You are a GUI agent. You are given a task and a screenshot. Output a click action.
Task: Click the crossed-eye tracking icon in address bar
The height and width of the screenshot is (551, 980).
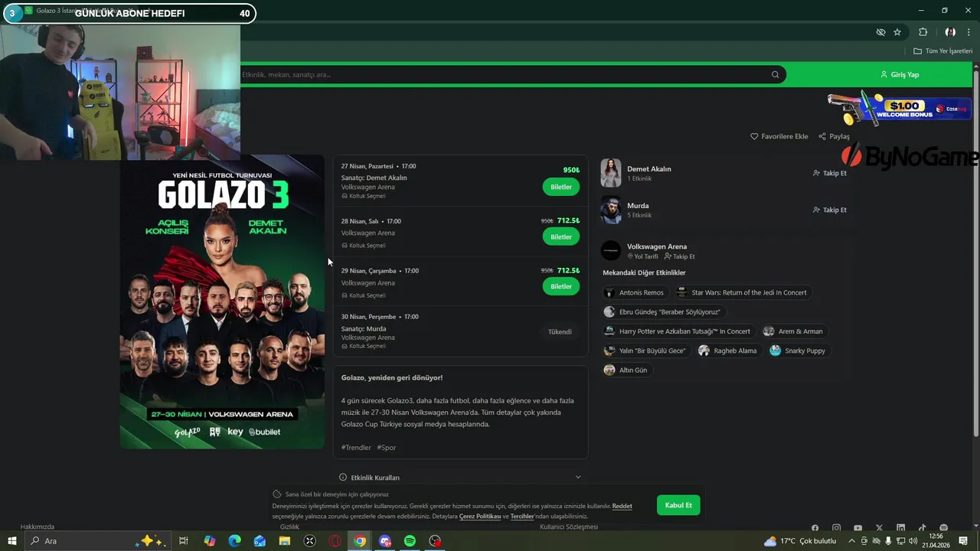coord(880,32)
